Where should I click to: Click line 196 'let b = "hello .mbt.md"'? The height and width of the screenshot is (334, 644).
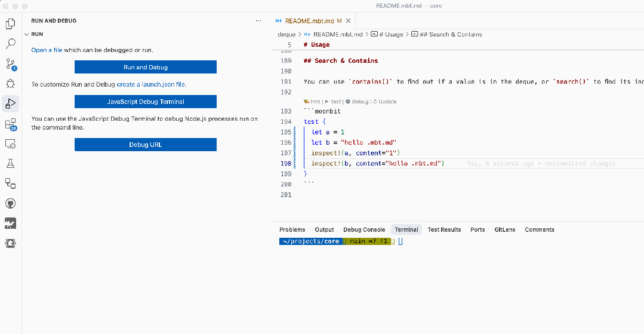point(353,142)
